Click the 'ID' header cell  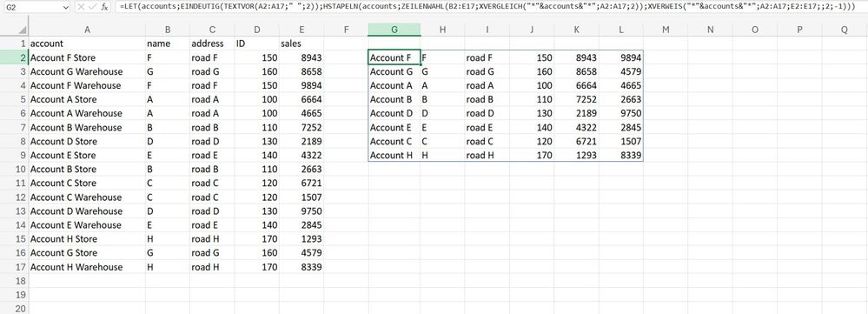[x=257, y=43]
